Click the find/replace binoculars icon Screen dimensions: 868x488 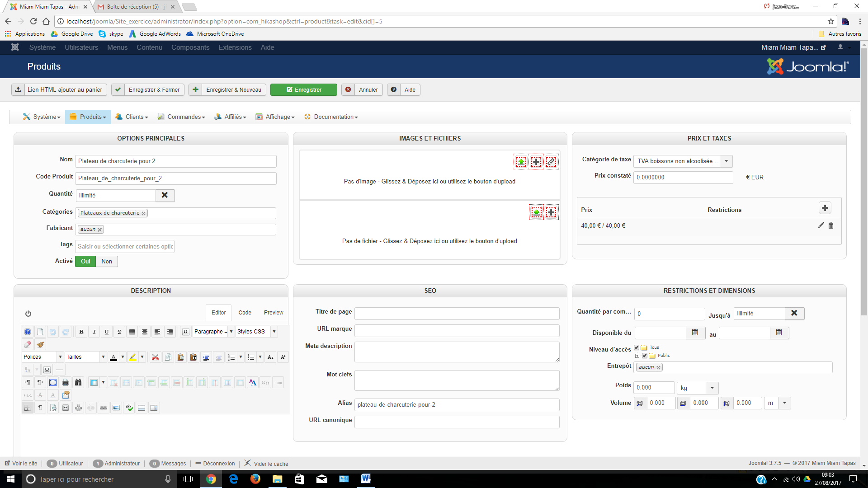tap(78, 383)
